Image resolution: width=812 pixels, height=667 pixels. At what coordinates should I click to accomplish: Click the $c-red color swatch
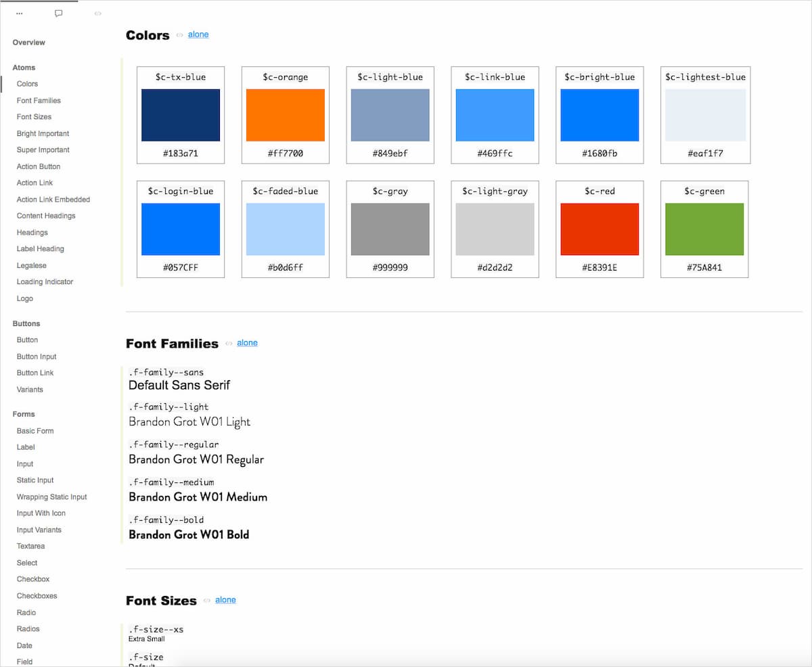[600, 229]
